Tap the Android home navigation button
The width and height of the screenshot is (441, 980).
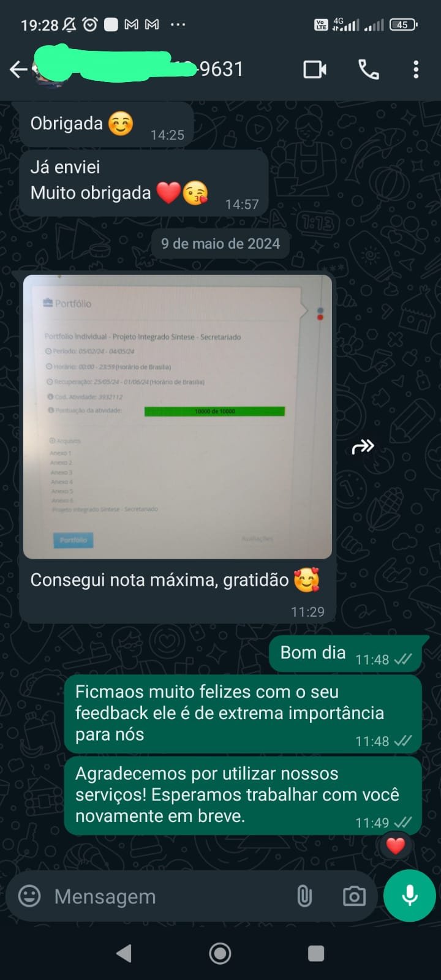[220, 953]
